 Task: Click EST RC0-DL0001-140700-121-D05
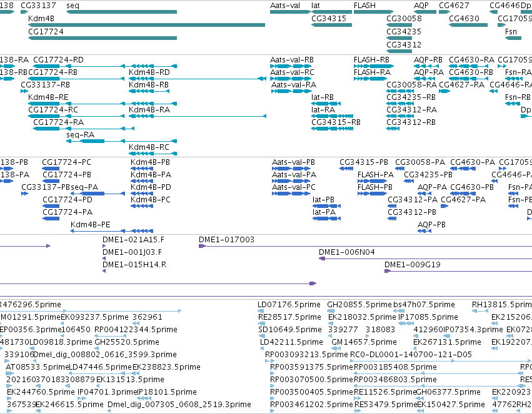(x=411, y=355)
